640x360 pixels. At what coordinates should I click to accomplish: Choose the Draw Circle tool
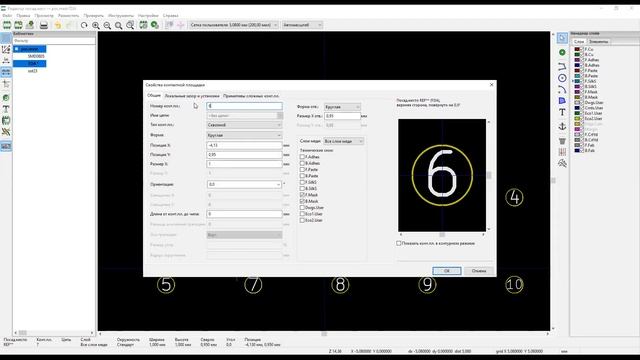coord(562,78)
